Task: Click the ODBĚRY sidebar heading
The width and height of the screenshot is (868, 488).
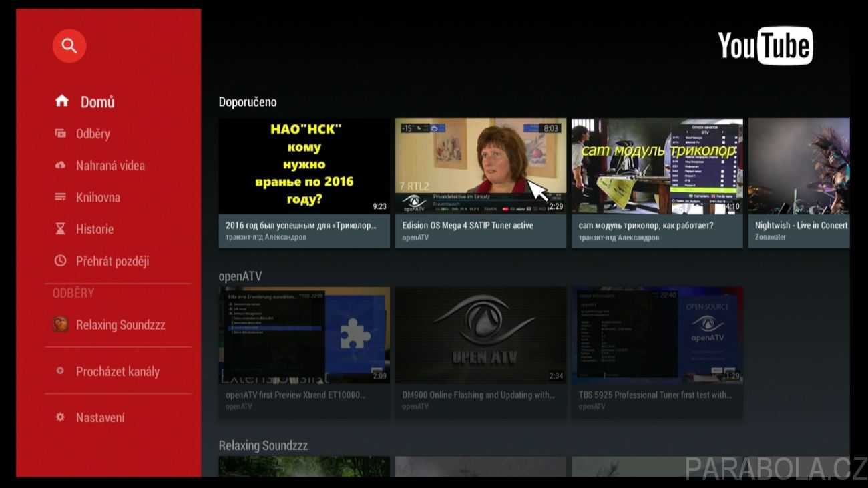Action: (x=73, y=293)
